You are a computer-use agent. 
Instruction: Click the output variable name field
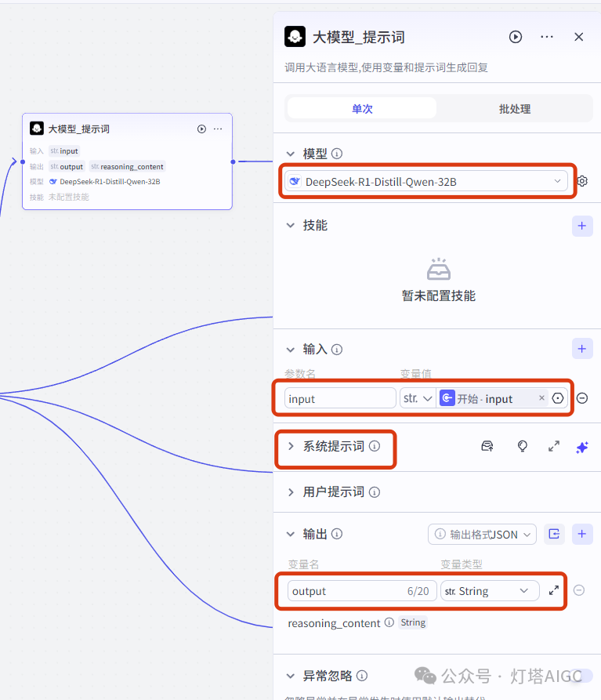click(x=362, y=590)
